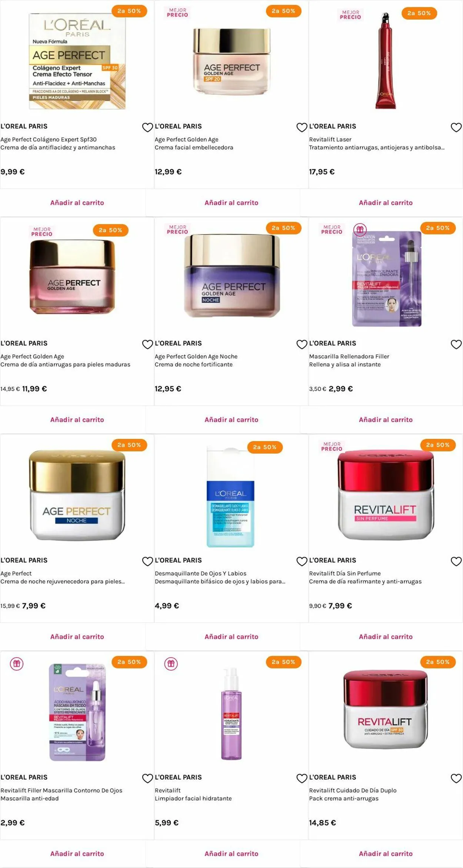463x868 pixels.
Task: Toggle wishlist heart on Age Perfect Golden Age Noche
Action: pos(302,344)
